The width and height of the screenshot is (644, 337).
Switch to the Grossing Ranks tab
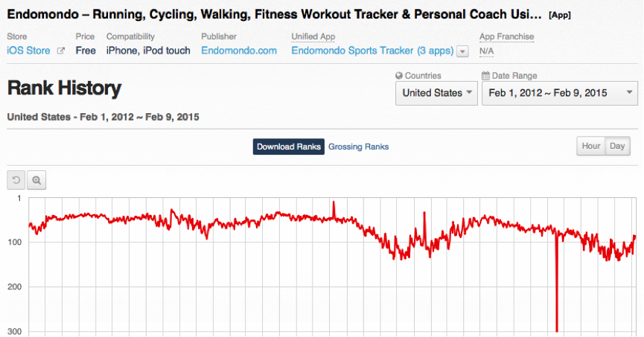point(358,147)
